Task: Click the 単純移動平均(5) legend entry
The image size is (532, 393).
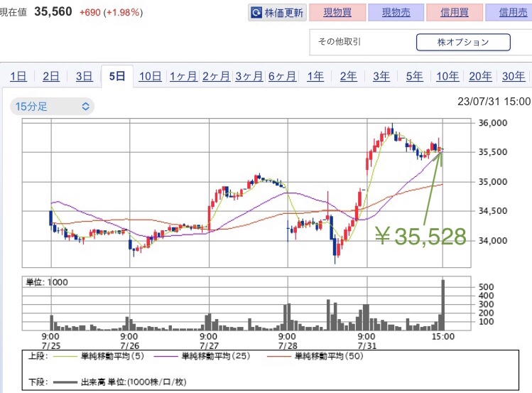Action: click(99, 356)
